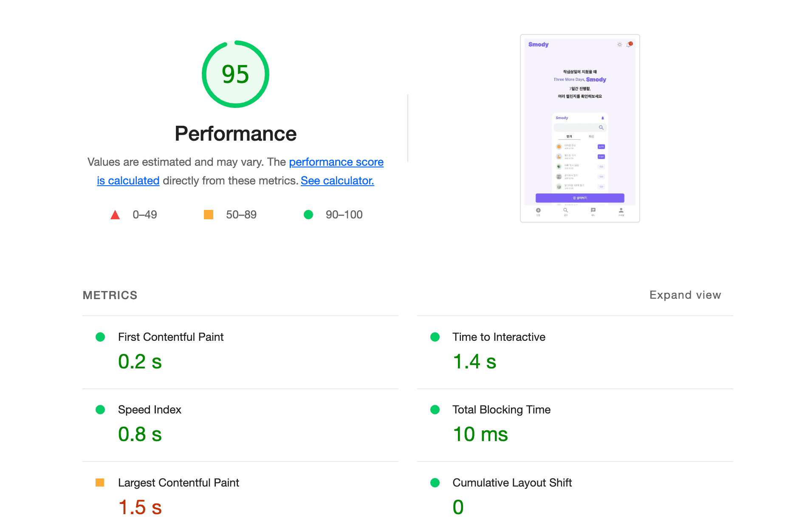The image size is (785, 532).
Task: Expand the Largest Contentful Paint metric
Action: [x=178, y=483]
